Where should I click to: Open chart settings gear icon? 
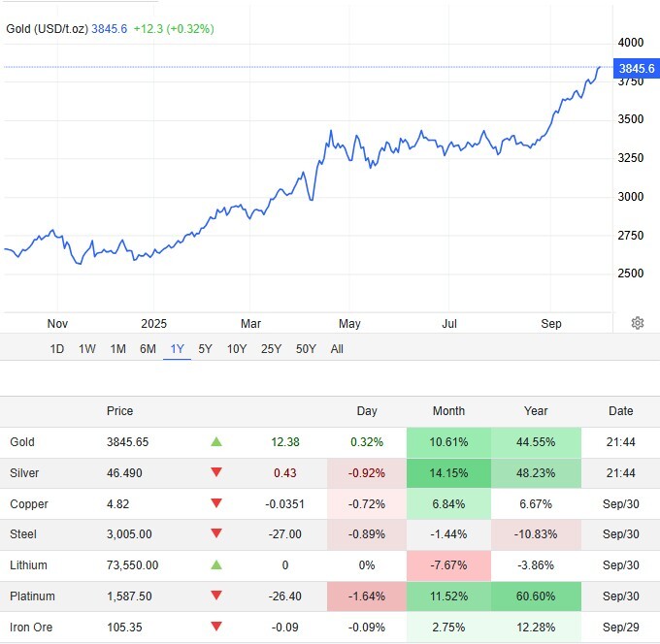pyautogui.click(x=638, y=323)
